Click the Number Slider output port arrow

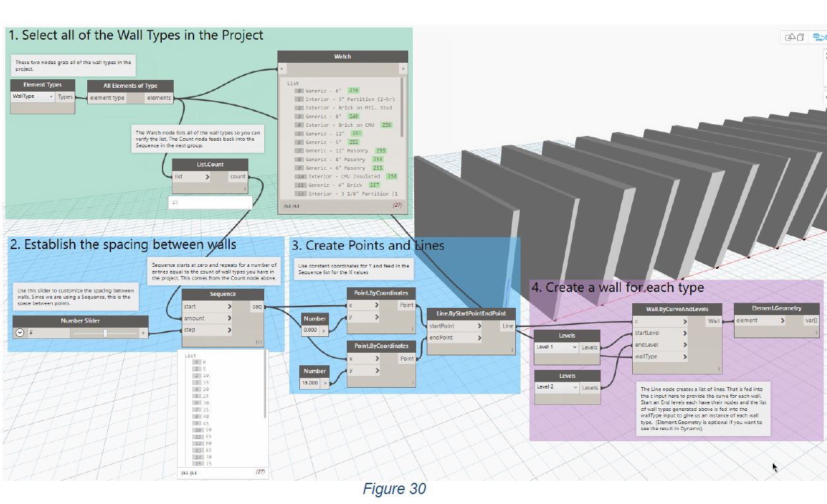143,332
